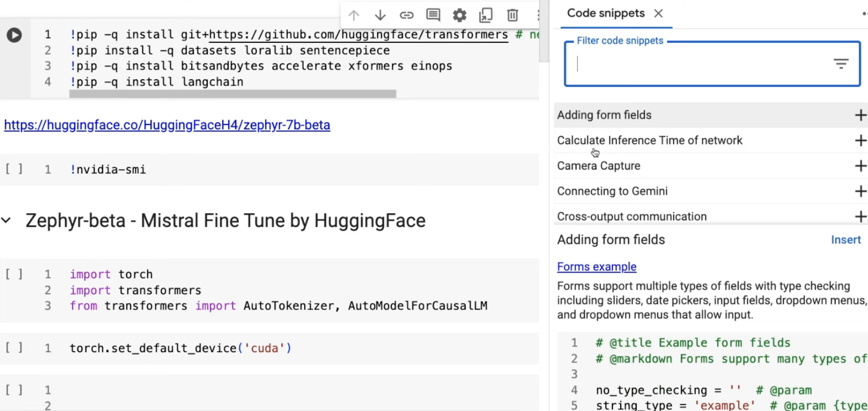Move cell down with the arrow icon
868x411 pixels.
pos(380,15)
